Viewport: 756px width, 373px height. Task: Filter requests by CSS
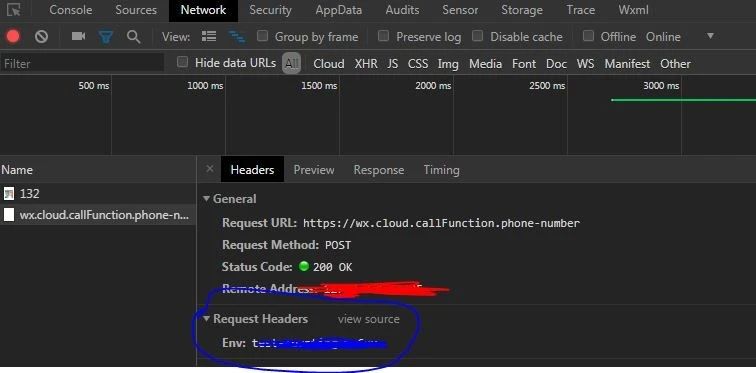418,64
